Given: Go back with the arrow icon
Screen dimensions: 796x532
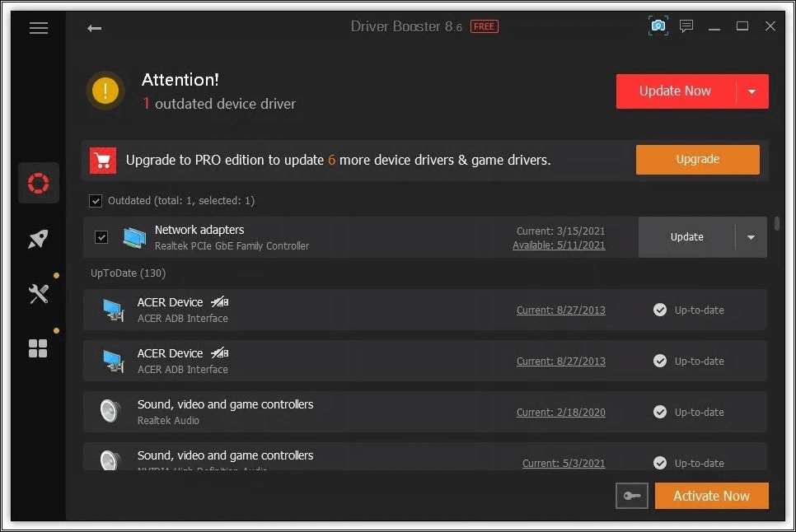Looking at the screenshot, I should point(94,28).
